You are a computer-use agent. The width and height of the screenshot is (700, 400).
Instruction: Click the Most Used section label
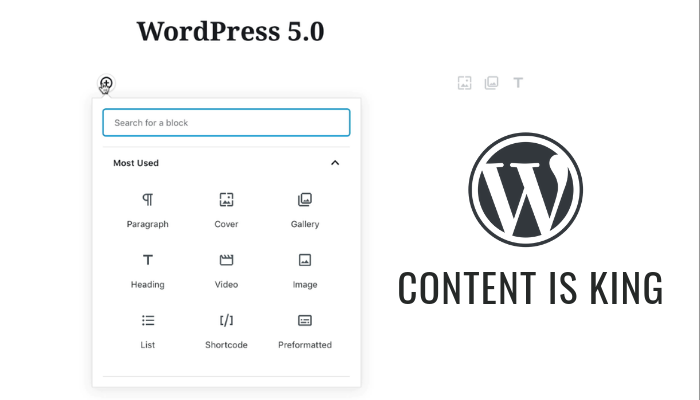point(136,163)
